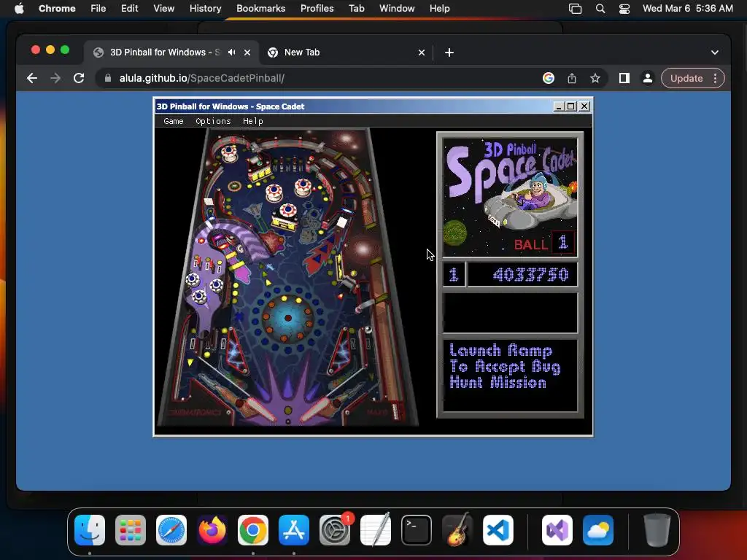Open Visual Studio Code from the Dock

coord(498,530)
